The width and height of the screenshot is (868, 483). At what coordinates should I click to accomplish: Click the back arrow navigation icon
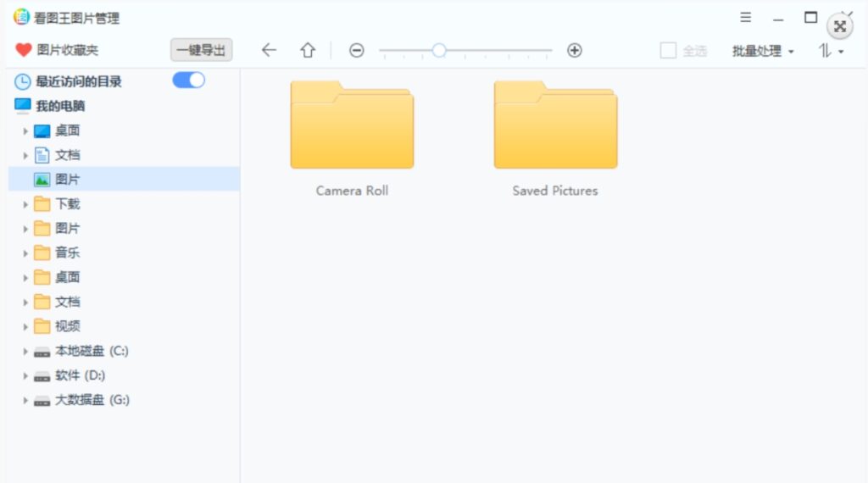pos(269,50)
